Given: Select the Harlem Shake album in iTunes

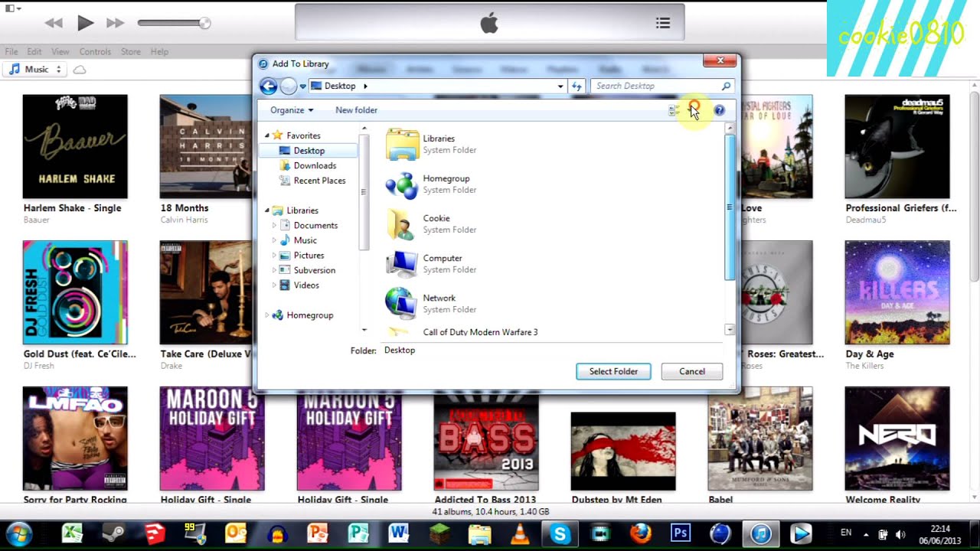Looking at the screenshot, I should pyautogui.click(x=75, y=146).
